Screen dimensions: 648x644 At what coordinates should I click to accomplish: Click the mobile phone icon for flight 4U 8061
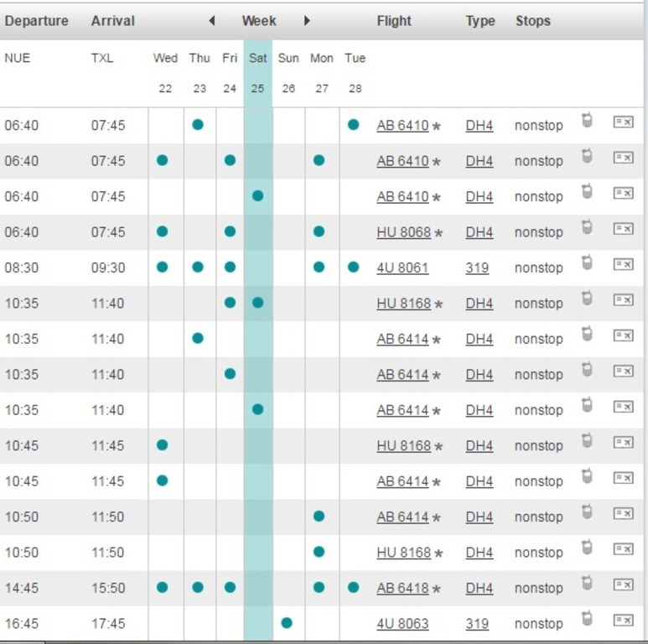pyautogui.click(x=587, y=263)
